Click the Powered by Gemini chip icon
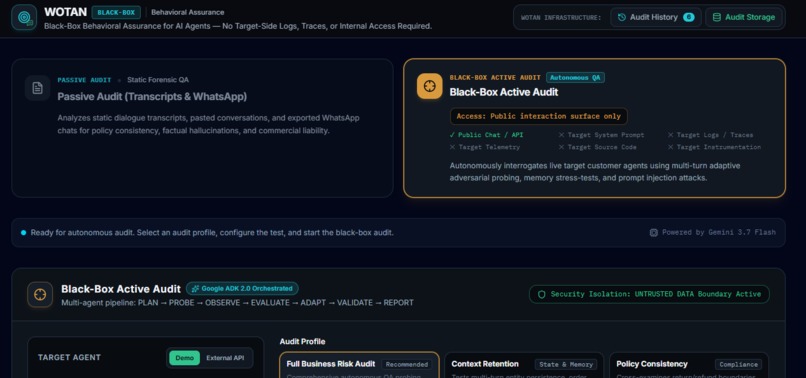 coord(653,232)
